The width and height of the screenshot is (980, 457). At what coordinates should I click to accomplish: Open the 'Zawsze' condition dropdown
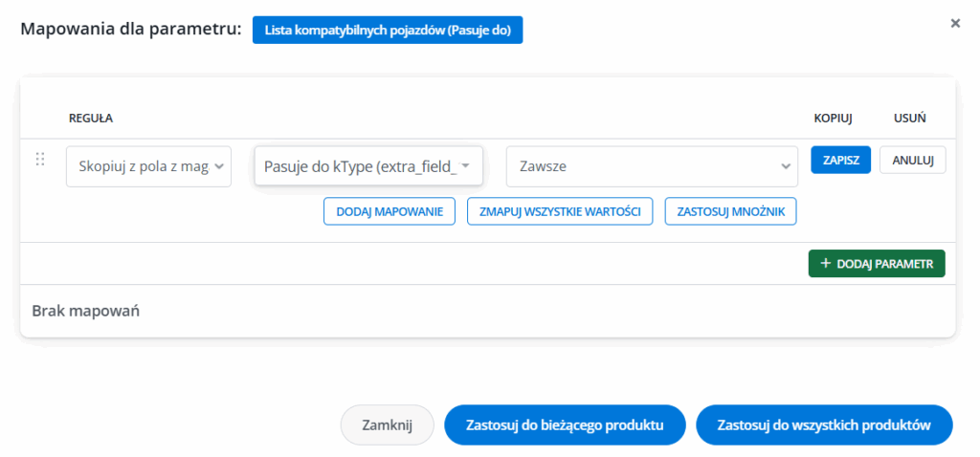click(x=651, y=166)
